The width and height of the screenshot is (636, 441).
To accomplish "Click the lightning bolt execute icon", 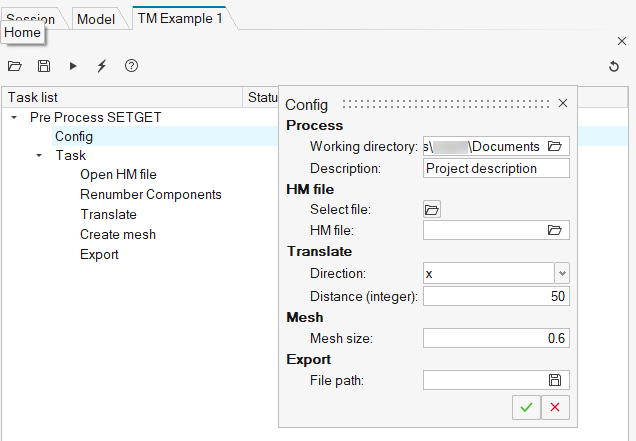I will 102,66.
